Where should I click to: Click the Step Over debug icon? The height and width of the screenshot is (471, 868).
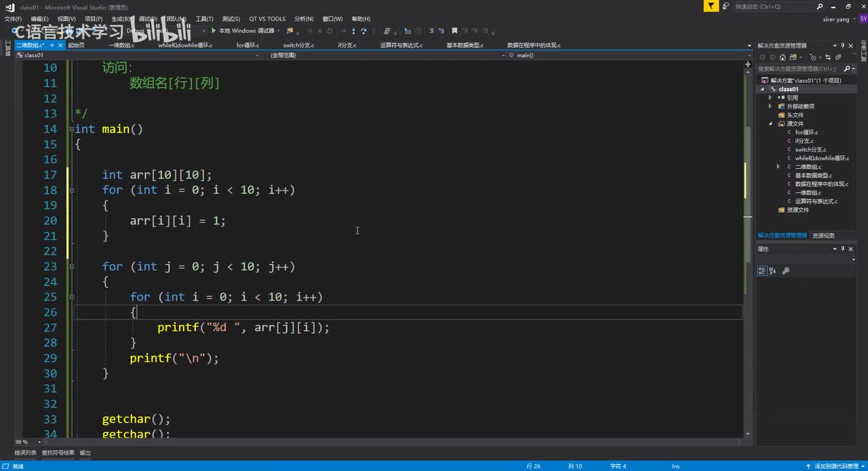363,31
